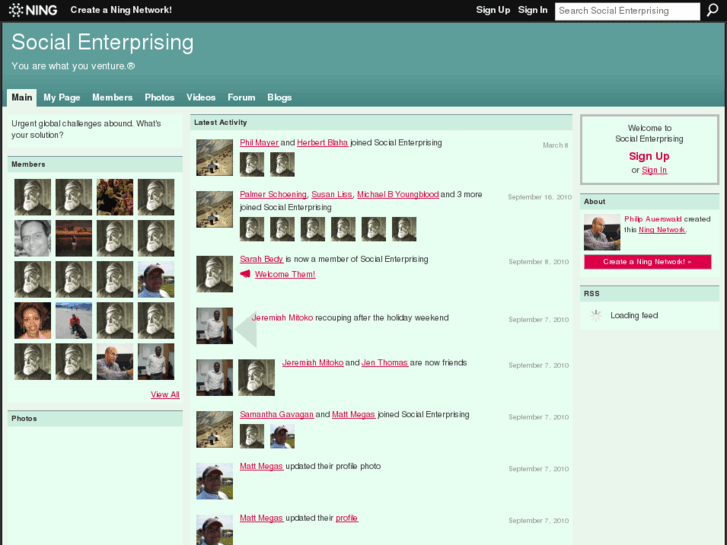Open Philip Auerswald's photo in About
The image size is (727, 545).
pyautogui.click(x=602, y=232)
